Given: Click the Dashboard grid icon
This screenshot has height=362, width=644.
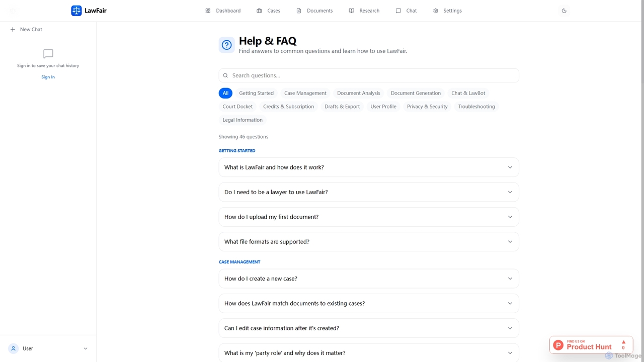Looking at the screenshot, I should [x=208, y=11].
